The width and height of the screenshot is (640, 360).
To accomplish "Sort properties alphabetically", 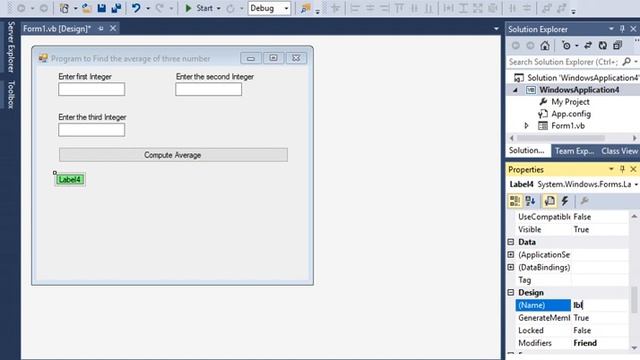I will point(530,200).
